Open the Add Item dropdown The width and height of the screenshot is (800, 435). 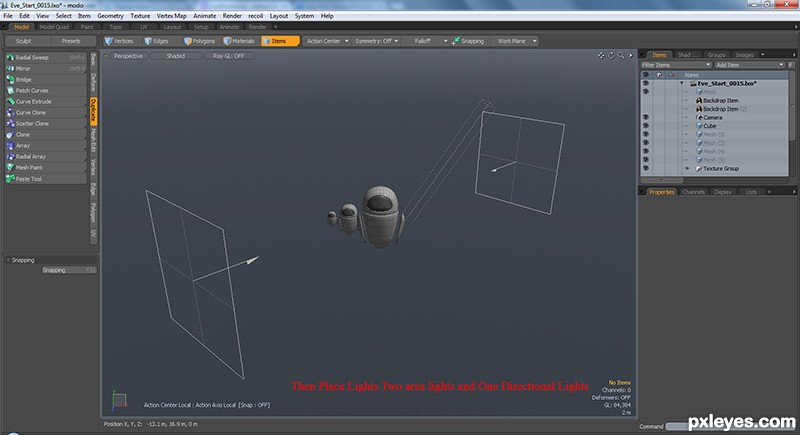[749, 65]
